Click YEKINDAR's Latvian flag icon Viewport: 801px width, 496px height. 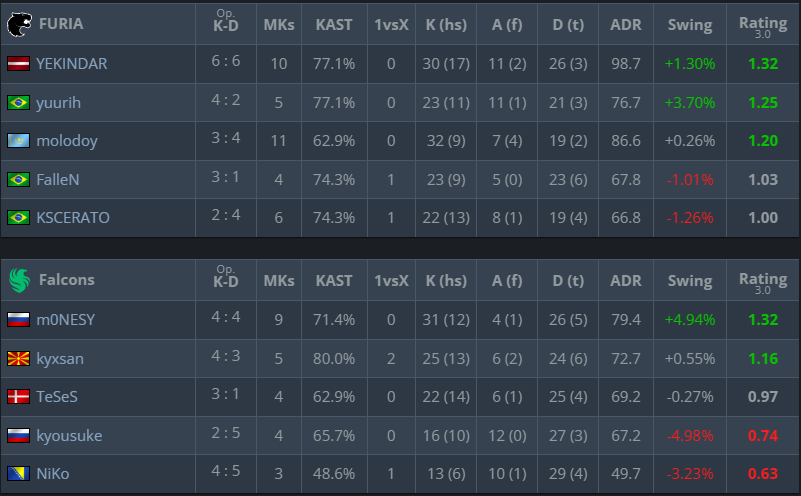click(x=18, y=64)
